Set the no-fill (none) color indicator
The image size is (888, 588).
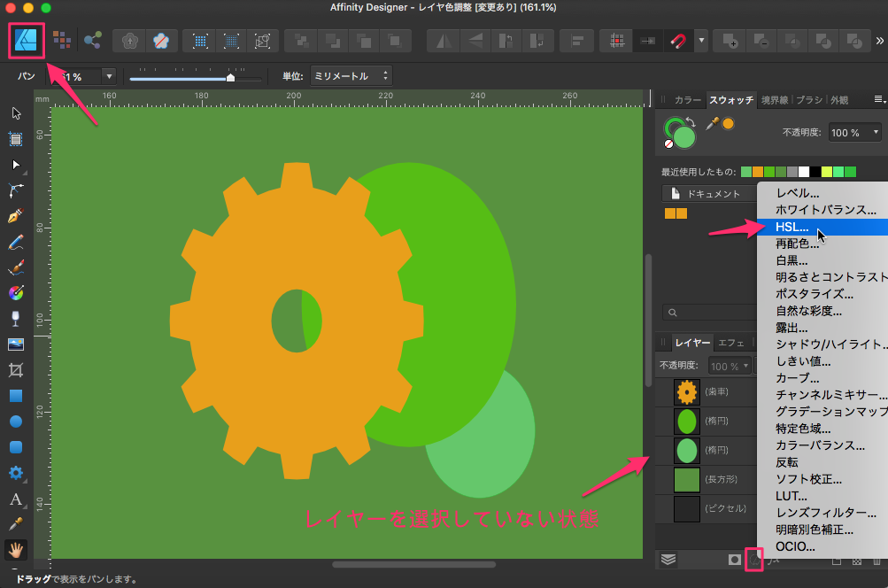click(669, 143)
